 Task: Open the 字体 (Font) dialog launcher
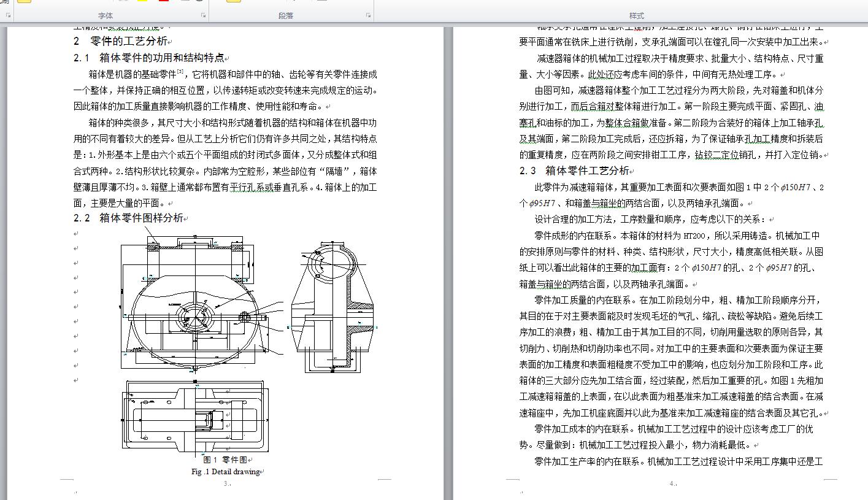pyautogui.click(x=203, y=15)
